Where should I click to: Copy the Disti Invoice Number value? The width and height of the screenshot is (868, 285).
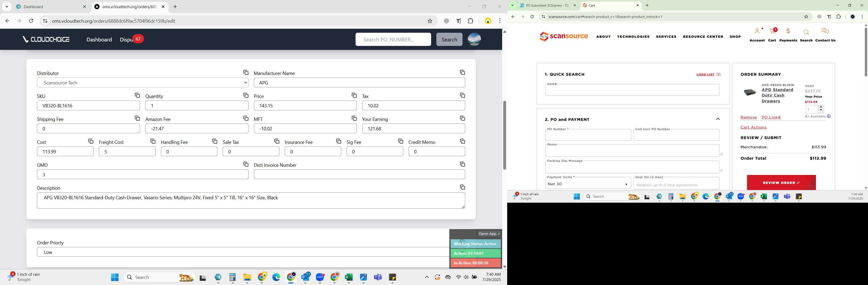[x=462, y=164]
